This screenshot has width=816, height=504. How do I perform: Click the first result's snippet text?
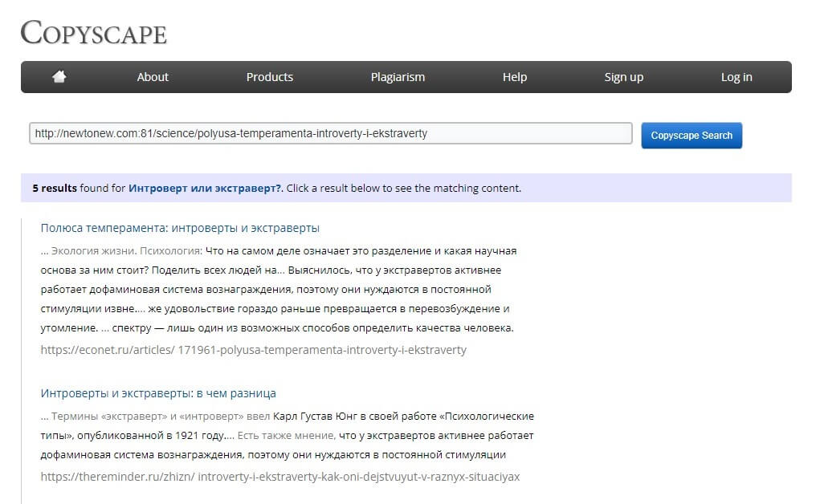point(281,290)
